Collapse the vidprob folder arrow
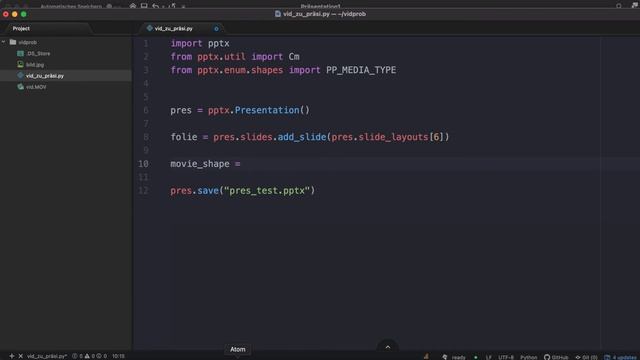The image size is (640, 360). [4, 42]
